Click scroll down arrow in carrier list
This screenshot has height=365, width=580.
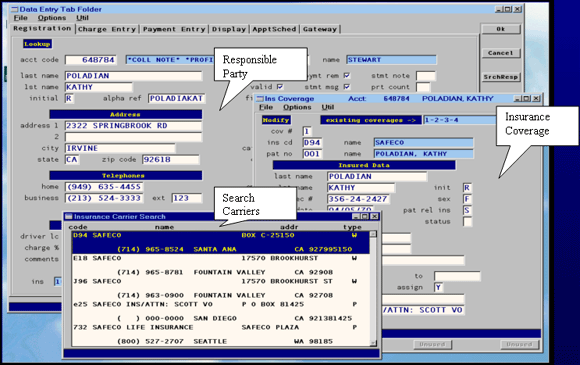pyautogui.click(x=373, y=343)
